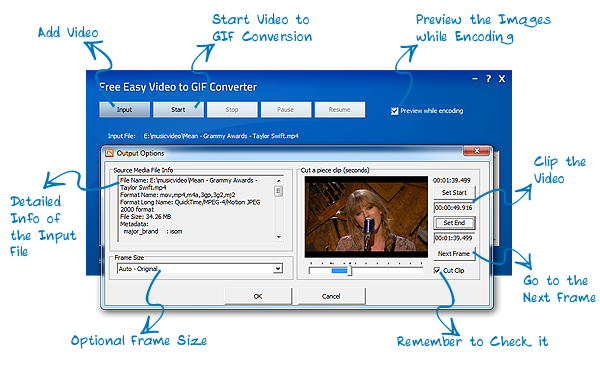600x380 pixels.
Task: Click the end time field 00:01:39.499
Action: pyautogui.click(x=454, y=238)
